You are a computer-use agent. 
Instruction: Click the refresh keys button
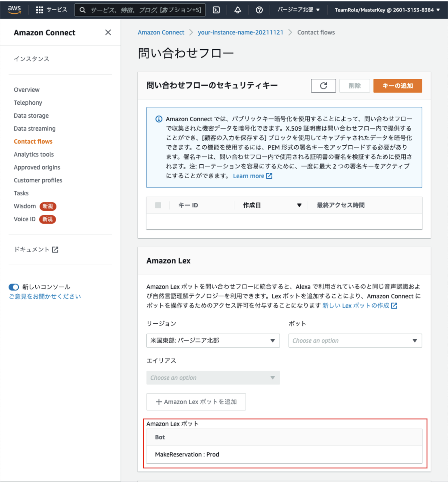pos(323,85)
